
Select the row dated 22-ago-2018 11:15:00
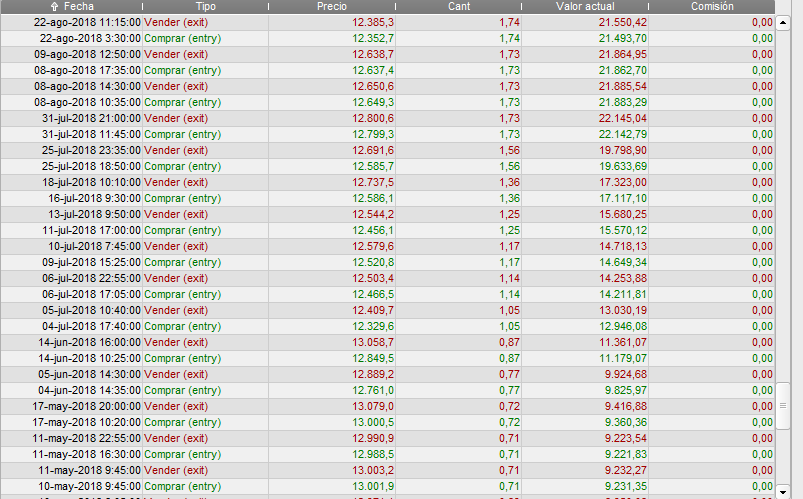(x=387, y=23)
